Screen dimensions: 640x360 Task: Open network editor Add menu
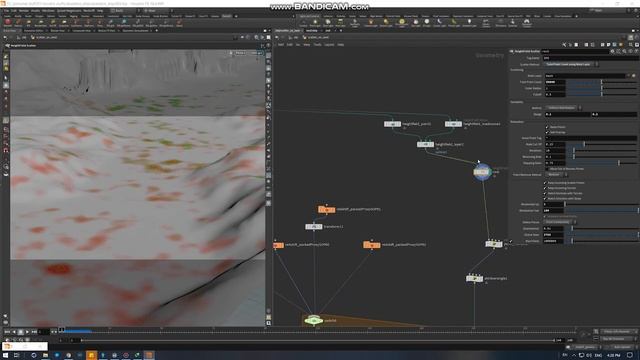point(280,44)
